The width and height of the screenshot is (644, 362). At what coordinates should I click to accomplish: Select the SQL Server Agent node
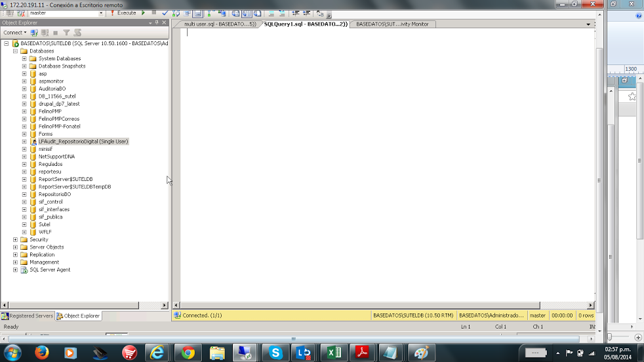(x=49, y=270)
